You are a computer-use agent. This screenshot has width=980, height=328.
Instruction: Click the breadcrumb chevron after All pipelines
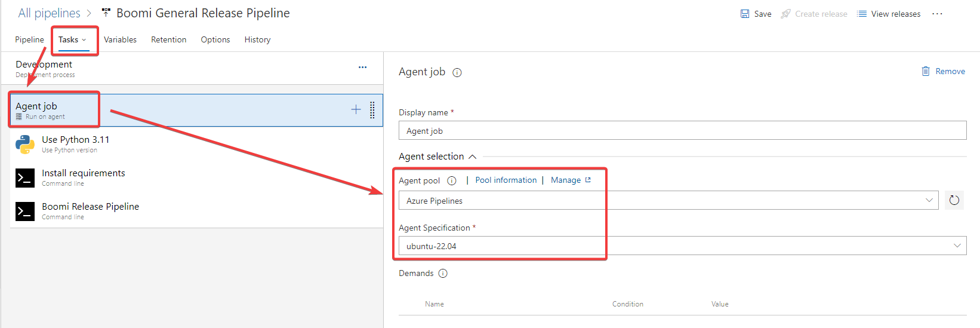click(89, 13)
